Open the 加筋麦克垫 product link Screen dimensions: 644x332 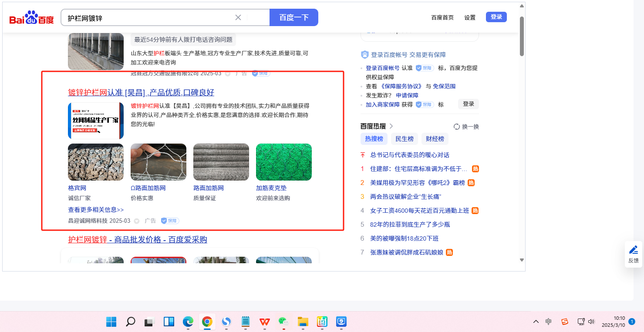click(x=271, y=188)
